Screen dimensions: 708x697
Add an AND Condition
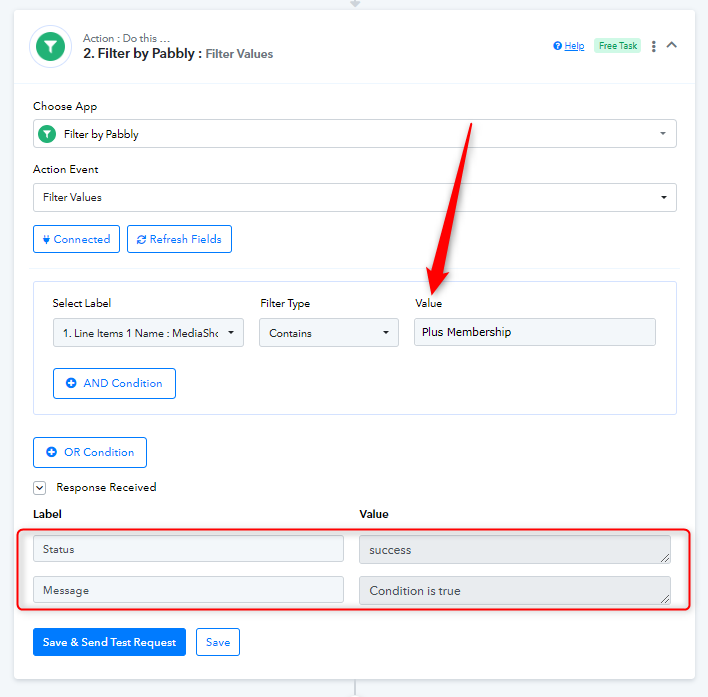114,383
